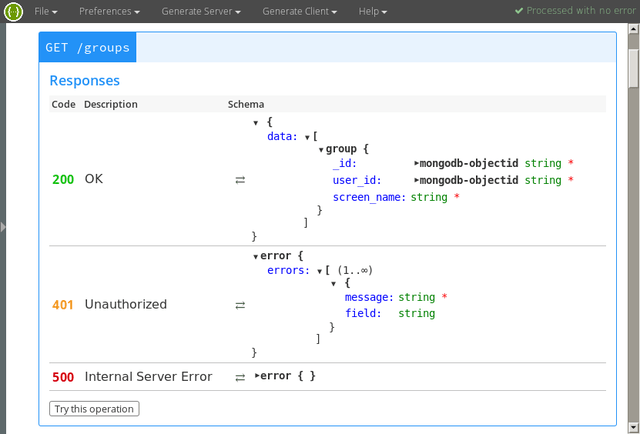Open the Preferences menu
Viewport: 640px width, 434px height.
pyautogui.click(x=109, y=11)
